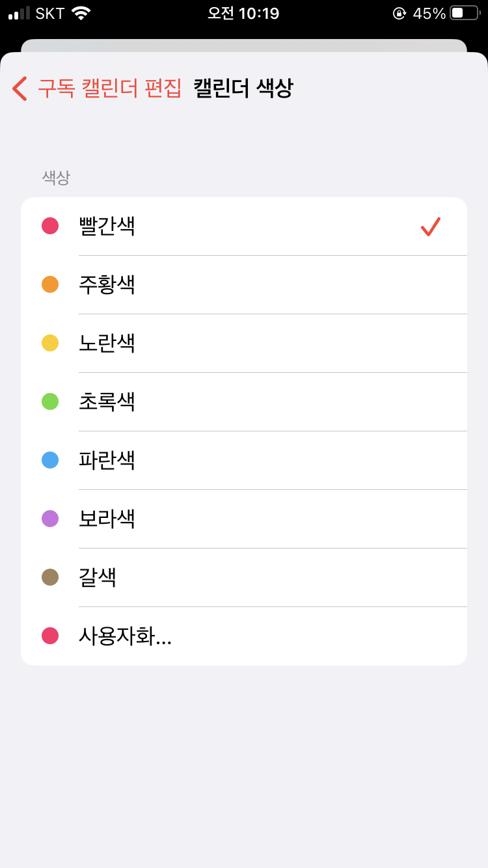Tap the 초록색 label
This screenshot has width=488, height=868.
[x=107, y=402]
